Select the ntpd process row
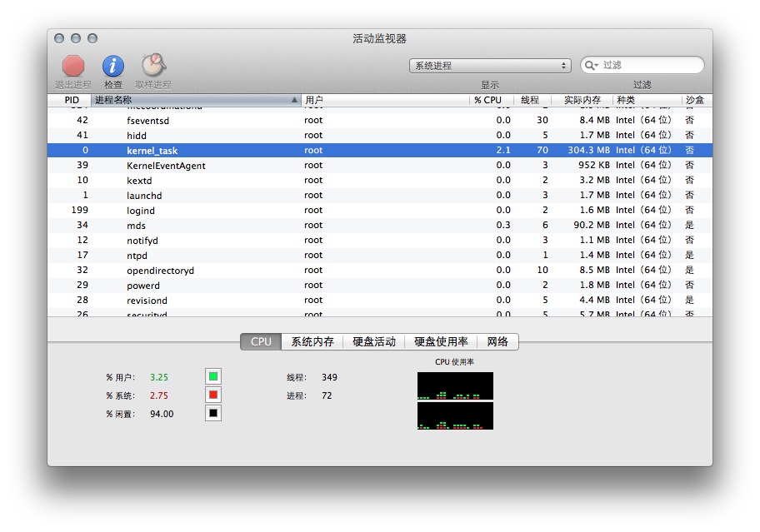This screenshot has width=760, height=532. [x=380, y=255]
